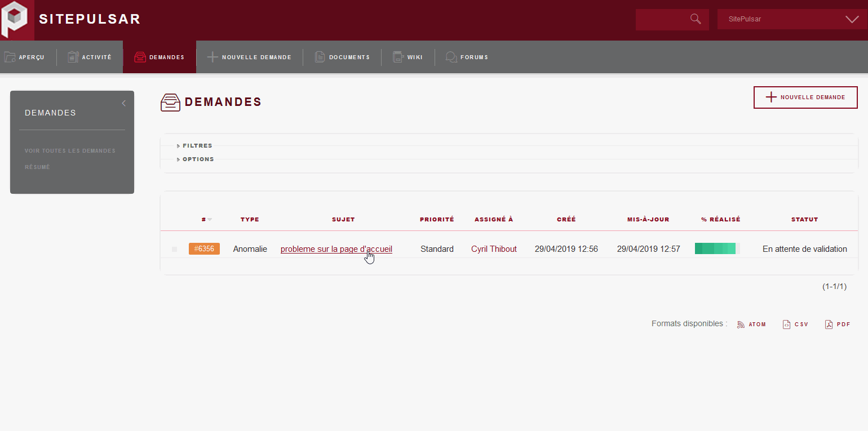Viewport: 868px width, 431px height.
Task: Click the Documents page icon
Action: tap(320, 57)
